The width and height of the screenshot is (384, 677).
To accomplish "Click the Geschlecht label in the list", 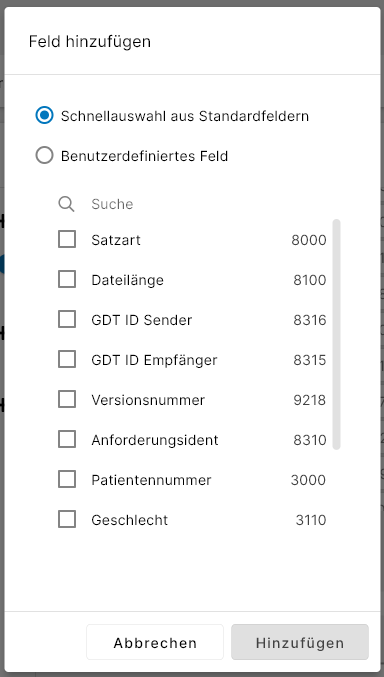I will [130, 520].
